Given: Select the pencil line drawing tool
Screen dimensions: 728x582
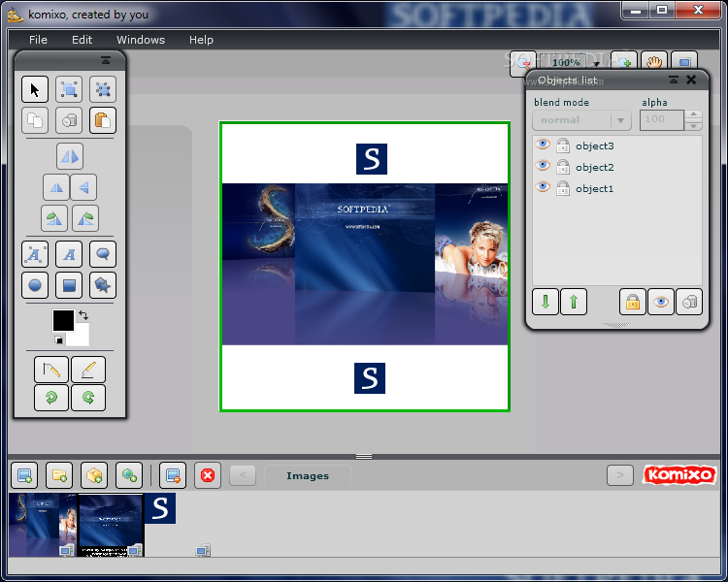Looking at the screenshot, I should tap(51, 370).
